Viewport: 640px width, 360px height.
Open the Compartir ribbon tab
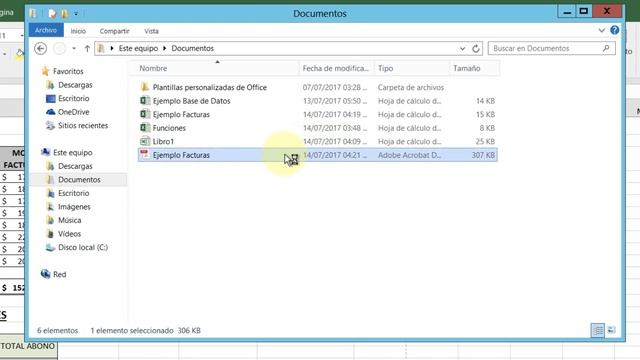point(114,31)
